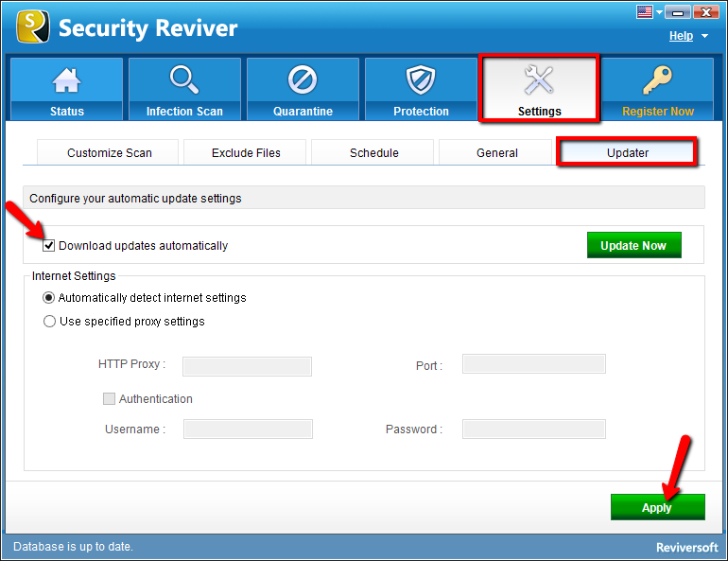Select the Updater sub-tab
Screen dimensions: 728x561
(627, 152)
